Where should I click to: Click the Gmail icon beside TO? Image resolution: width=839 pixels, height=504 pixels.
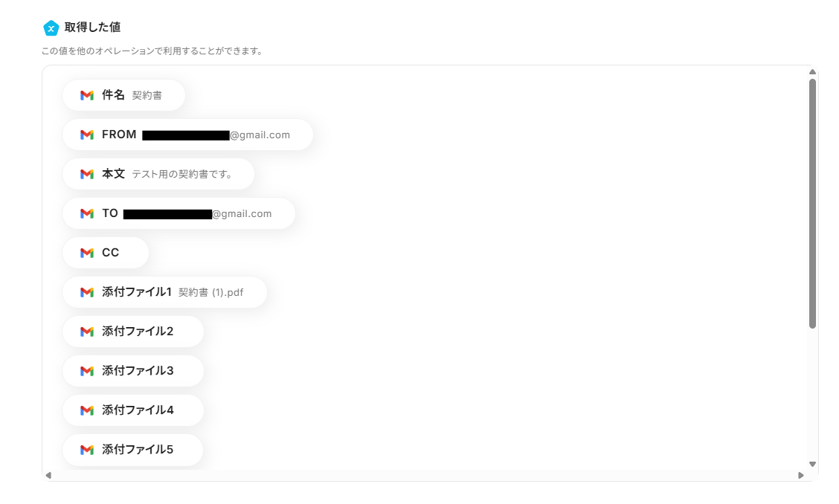[87, 213]
